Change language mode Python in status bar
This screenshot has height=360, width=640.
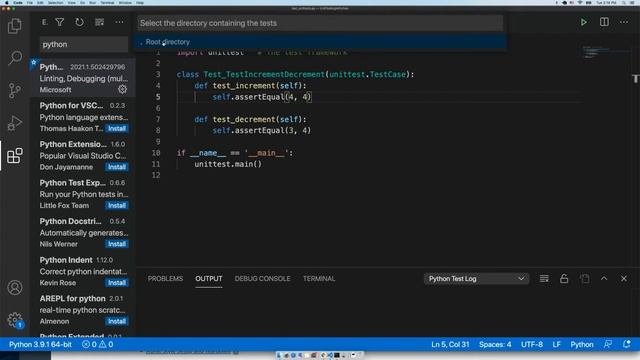582,344
